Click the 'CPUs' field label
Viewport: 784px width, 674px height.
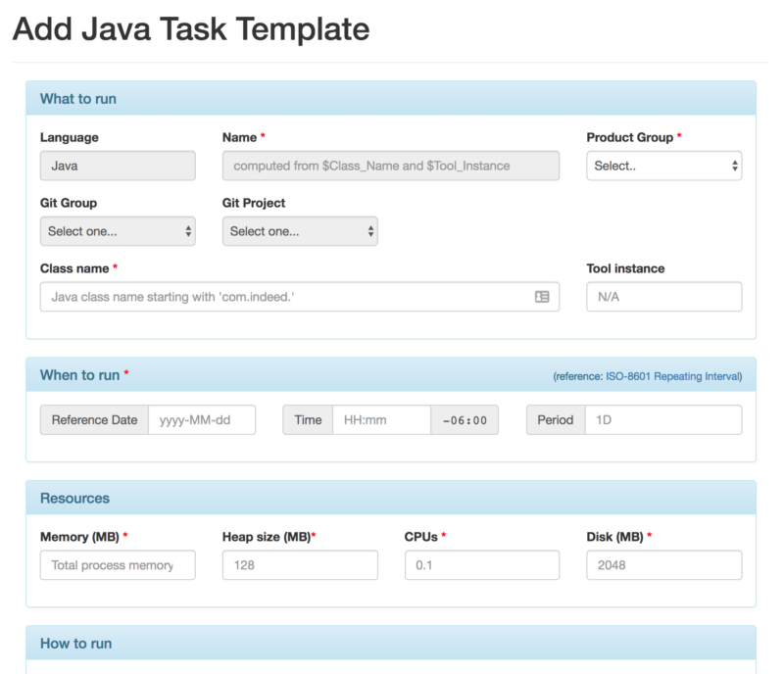click(x=421, y=537)
